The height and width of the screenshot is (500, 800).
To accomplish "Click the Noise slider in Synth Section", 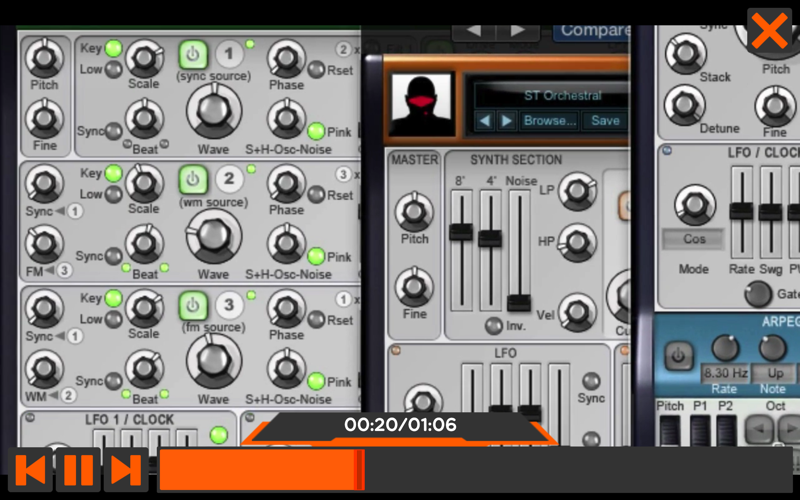I will point(519,250).
